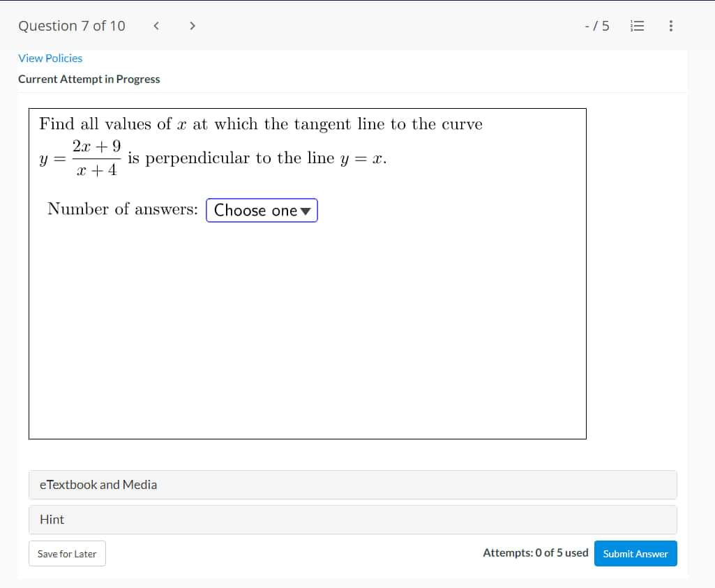This screenshot has width=715, height=588.
Task: Submit Answer for this question
Action: coord(635,553)
